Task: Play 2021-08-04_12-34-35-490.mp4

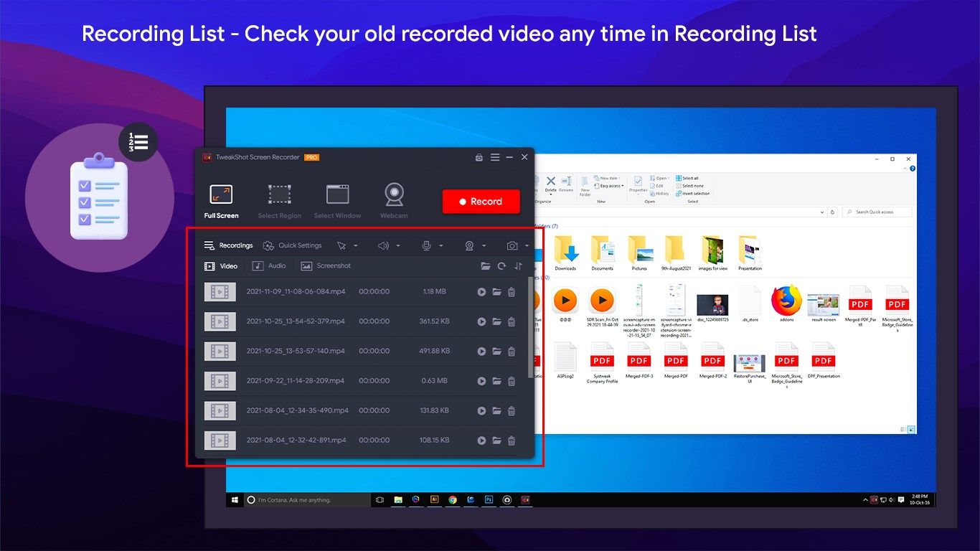Action: (481, 411)
